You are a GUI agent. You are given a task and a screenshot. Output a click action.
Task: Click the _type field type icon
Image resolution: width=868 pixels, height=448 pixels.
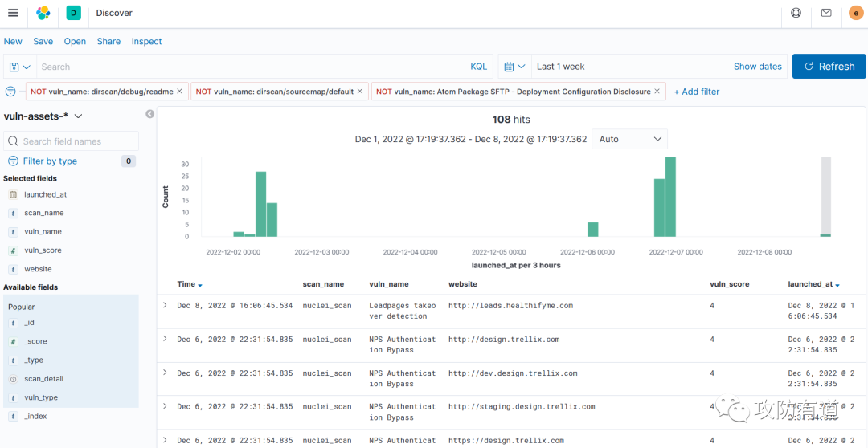click(14, 360)
